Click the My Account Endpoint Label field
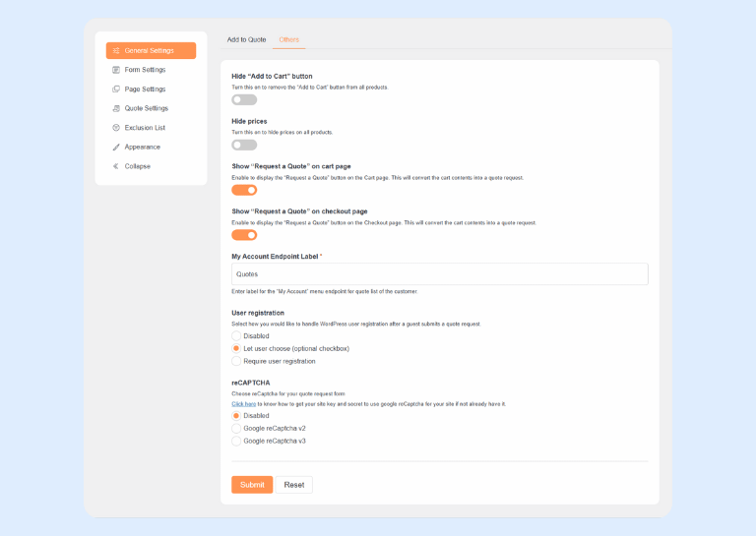This screenshot has height=536, width=756. pyautogui.click(x=439, y=274)
